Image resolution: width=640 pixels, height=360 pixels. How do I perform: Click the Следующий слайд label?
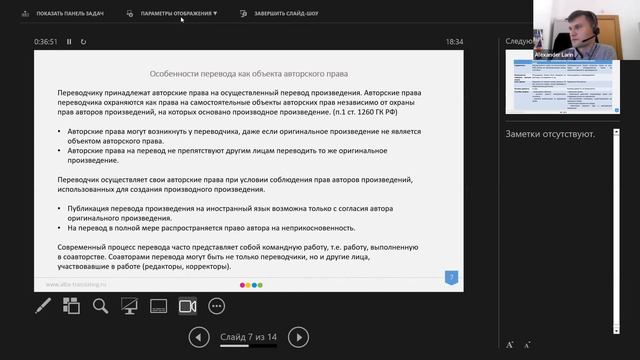point(519,41)
